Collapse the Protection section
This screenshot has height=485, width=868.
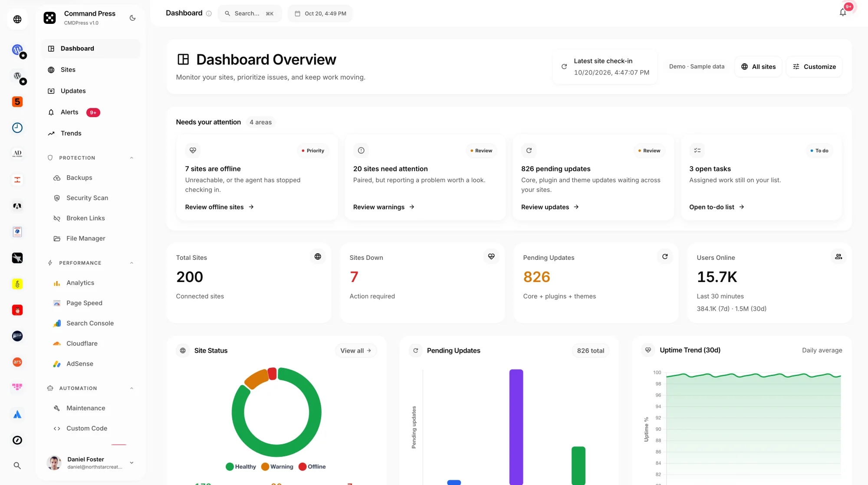tap(132, 158)
